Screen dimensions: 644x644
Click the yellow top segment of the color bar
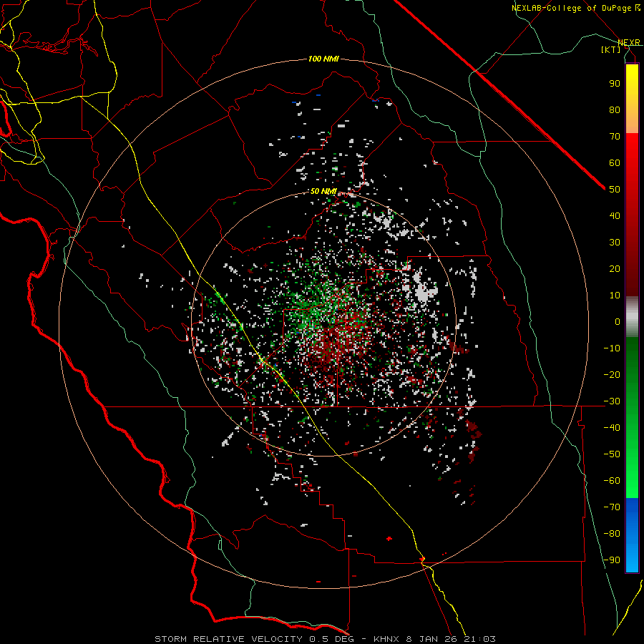pyautogui.click(x=632, y=99)
